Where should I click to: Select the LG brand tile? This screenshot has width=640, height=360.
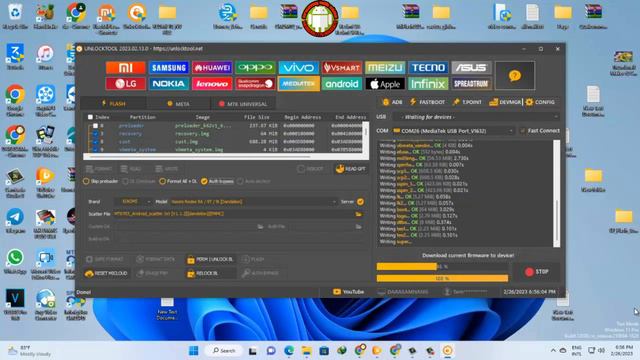[125, 84]
